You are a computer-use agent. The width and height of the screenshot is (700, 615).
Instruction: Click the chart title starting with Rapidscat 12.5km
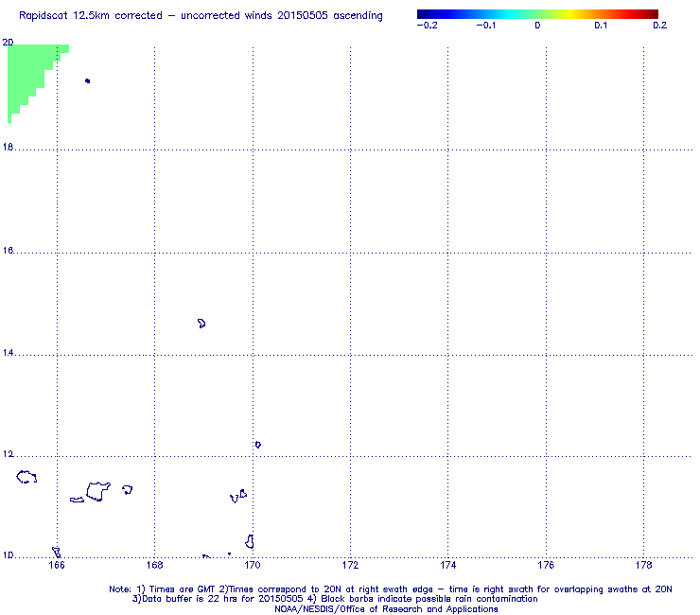pyautogui.click(x=201, y=16)
